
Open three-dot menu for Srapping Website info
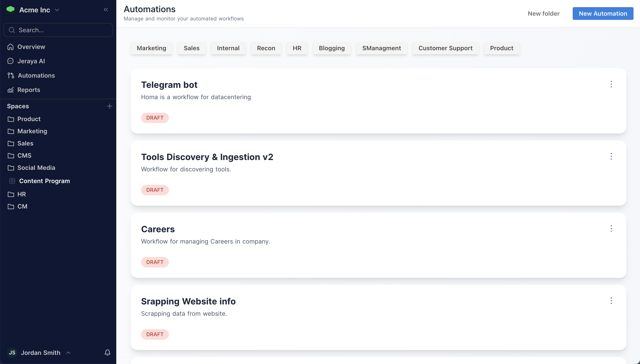pos(611,301)
